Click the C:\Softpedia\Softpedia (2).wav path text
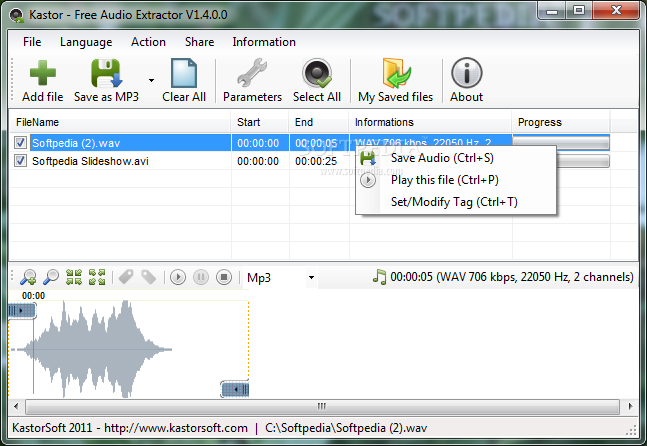Screen dimensions: 647x446 click(x=346, y=428)
